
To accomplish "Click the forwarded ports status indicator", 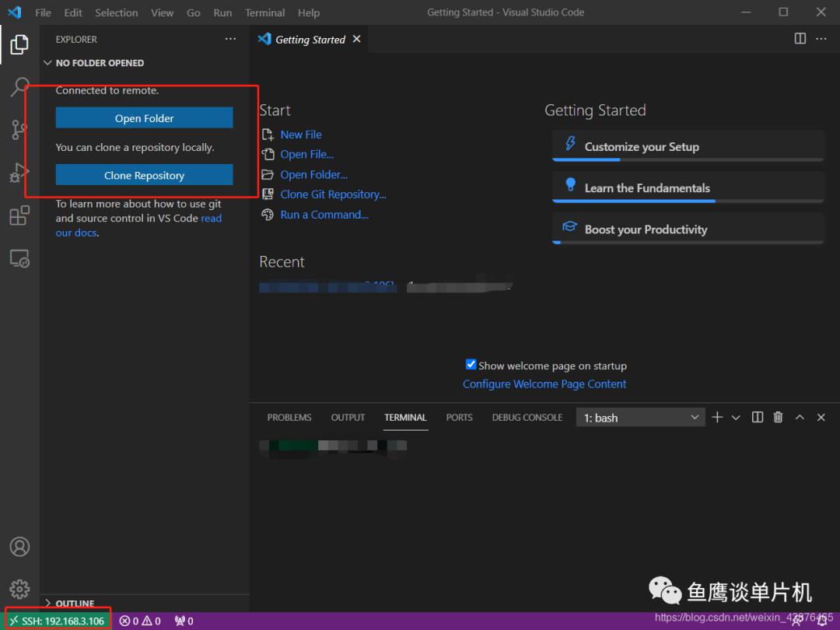I will 184,621.
